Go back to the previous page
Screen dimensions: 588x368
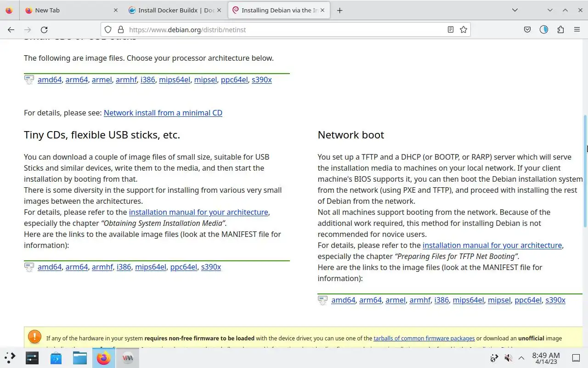(11, 29)
